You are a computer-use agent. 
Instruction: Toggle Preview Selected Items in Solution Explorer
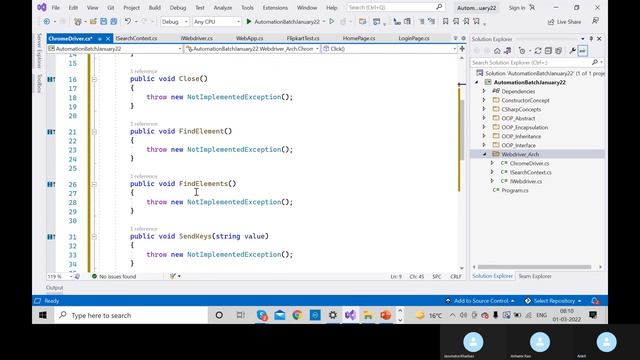pos(582,51)
